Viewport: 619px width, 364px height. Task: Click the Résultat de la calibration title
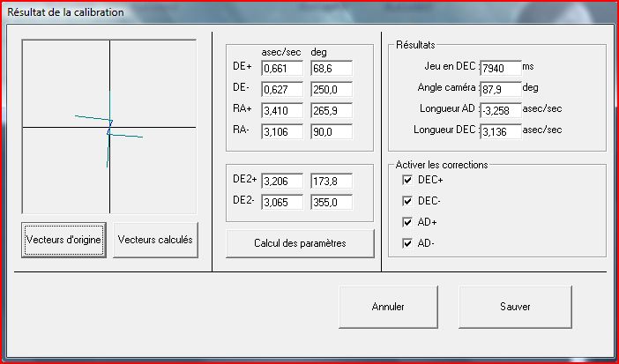coord(65,12)
